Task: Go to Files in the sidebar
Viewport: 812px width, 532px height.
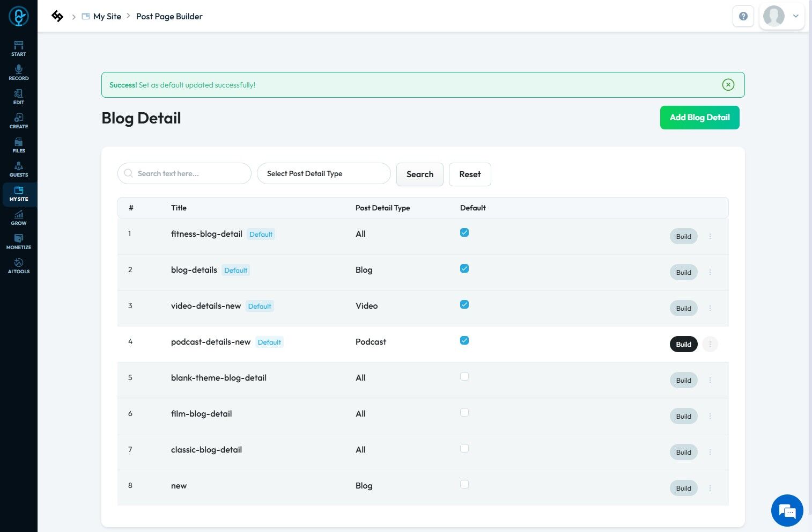Action: pos(19,145)
